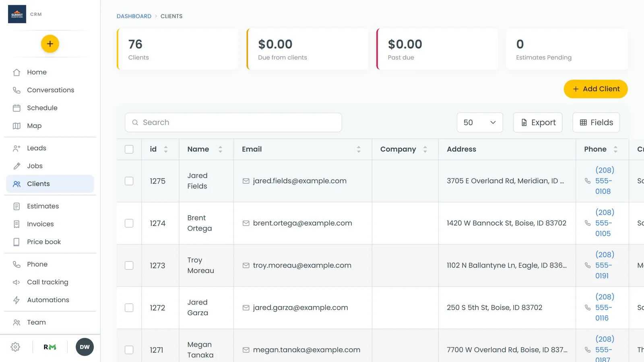
Task: Select the checkbox for Troy Moreau row
Action: coord(129,265)
